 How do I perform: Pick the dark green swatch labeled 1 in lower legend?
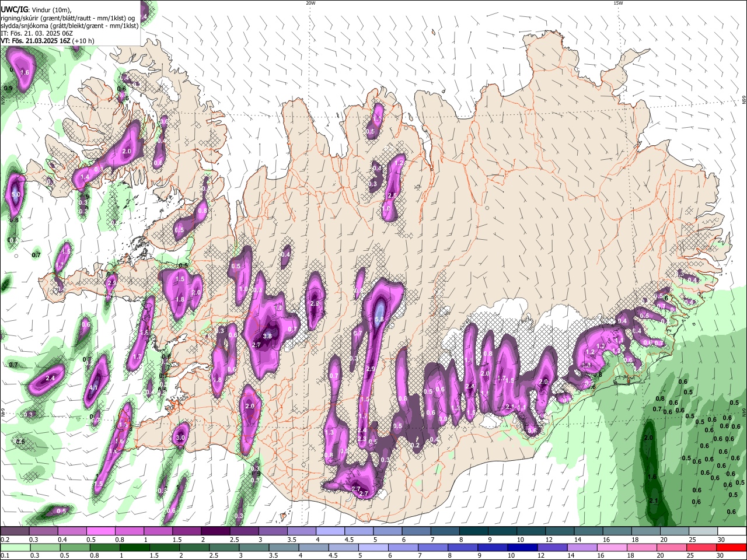136,547
